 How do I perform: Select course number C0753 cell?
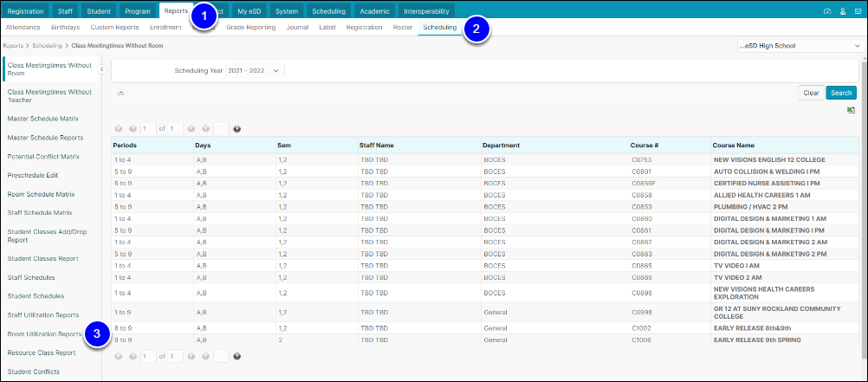670,159
